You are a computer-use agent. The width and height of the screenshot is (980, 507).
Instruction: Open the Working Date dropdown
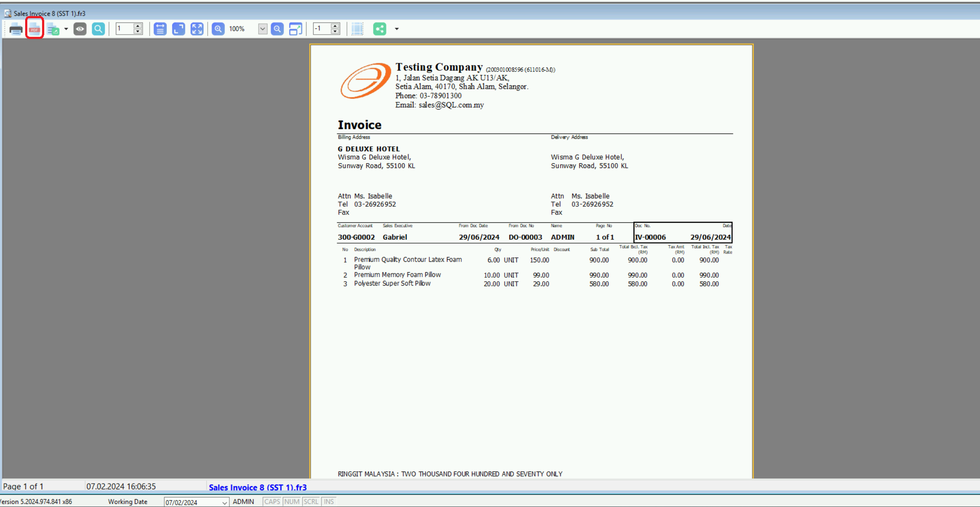(224, 501)
